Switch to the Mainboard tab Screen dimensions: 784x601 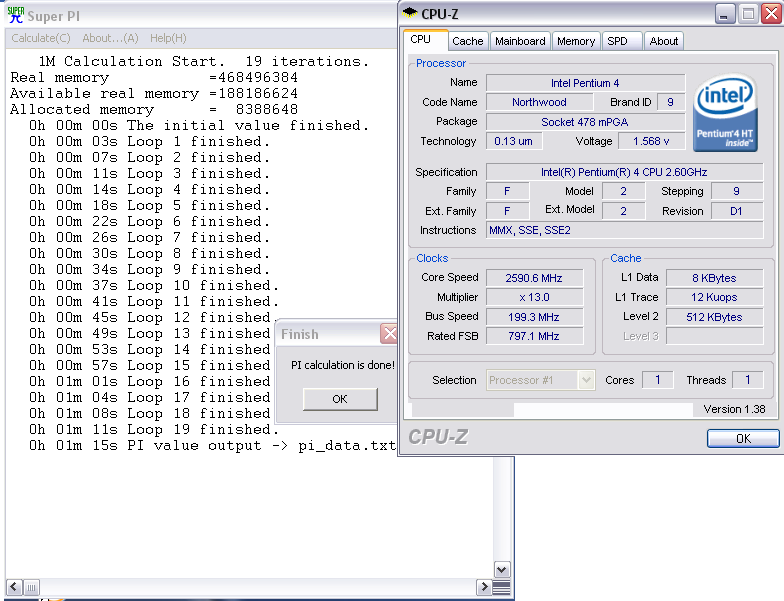click(x=520, y=41)
